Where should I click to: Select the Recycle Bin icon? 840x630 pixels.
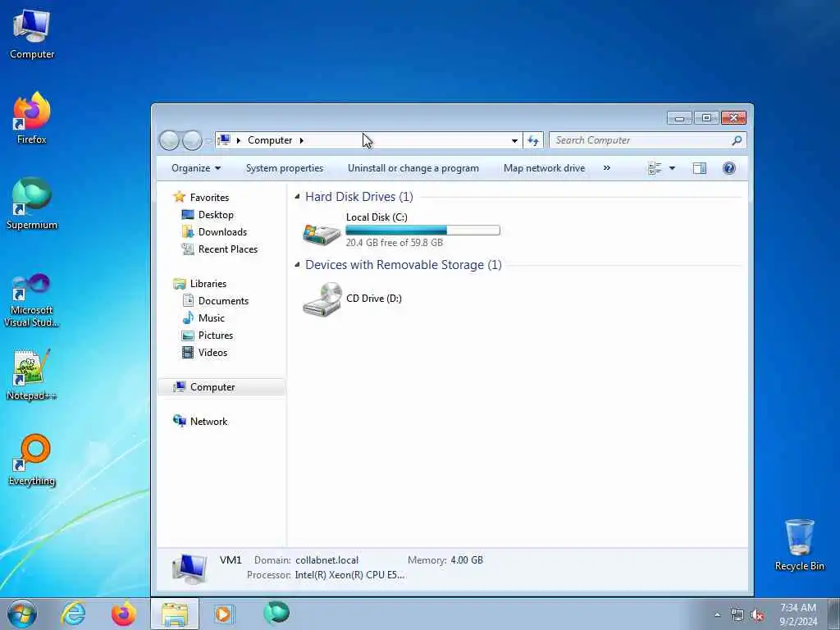(x=799, y=545)
